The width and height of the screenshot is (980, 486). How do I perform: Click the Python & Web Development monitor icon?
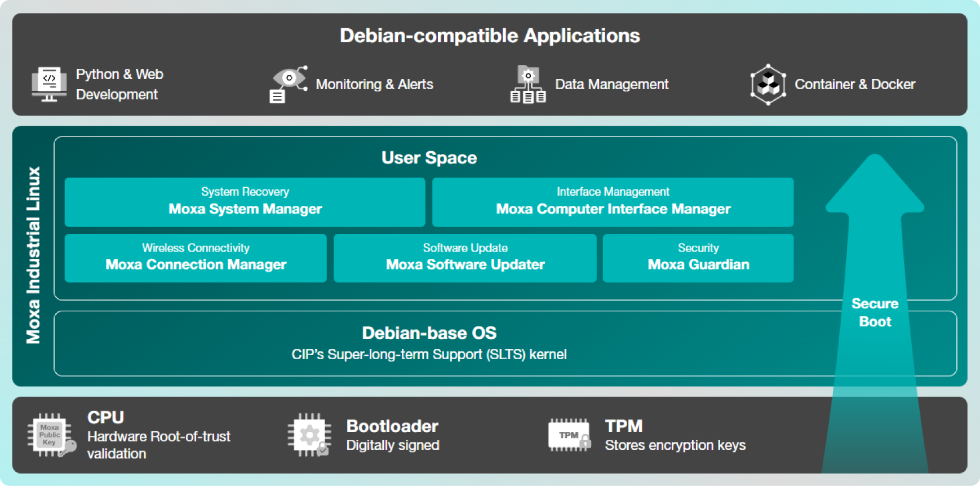[x=49, y=85]
